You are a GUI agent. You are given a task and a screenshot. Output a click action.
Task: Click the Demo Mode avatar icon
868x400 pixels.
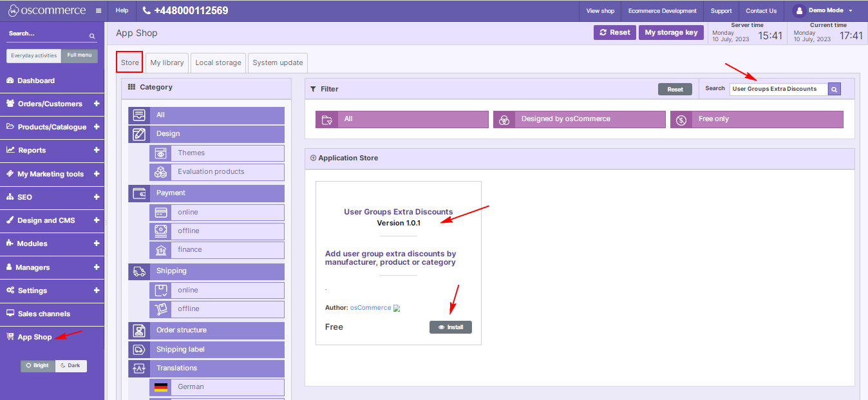pos(799,11)
